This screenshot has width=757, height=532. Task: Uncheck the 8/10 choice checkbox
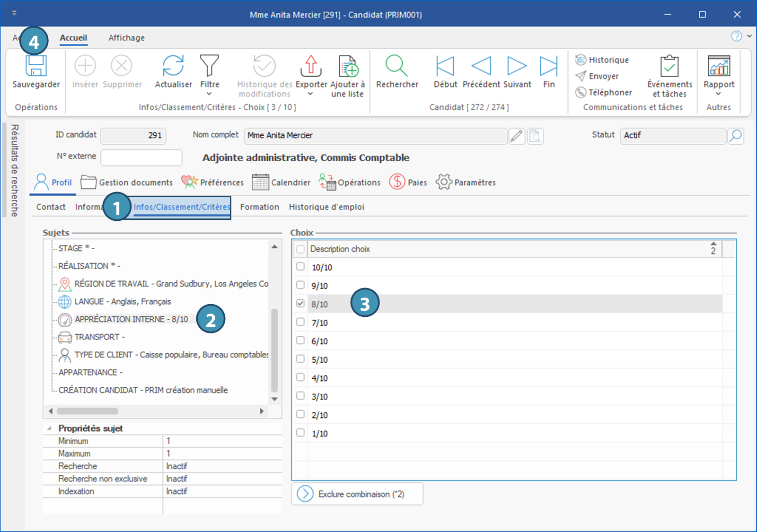[300, 304]
